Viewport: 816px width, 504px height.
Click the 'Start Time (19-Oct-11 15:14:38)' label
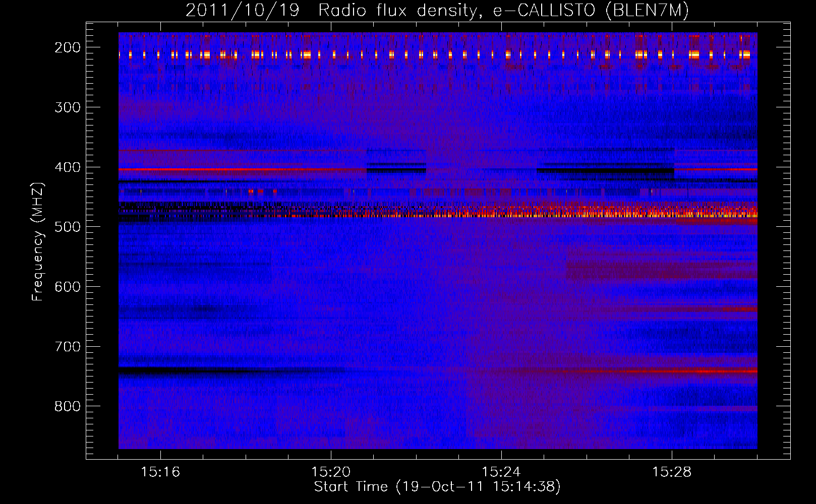[437, 486]
